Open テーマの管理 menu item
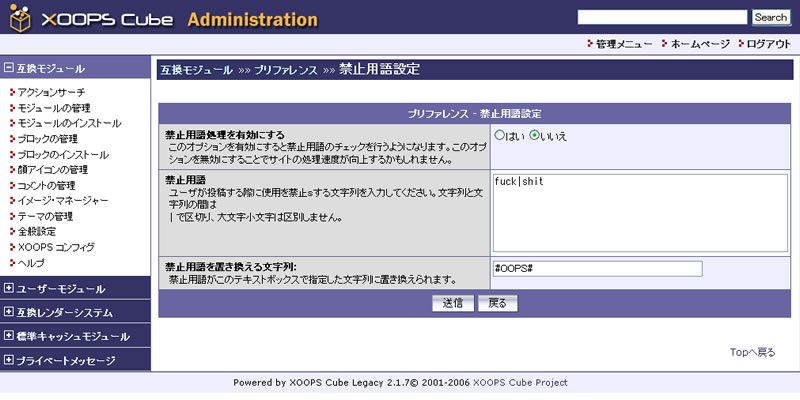This screenshot has height=400, width=800. click(x=45, y=216)
